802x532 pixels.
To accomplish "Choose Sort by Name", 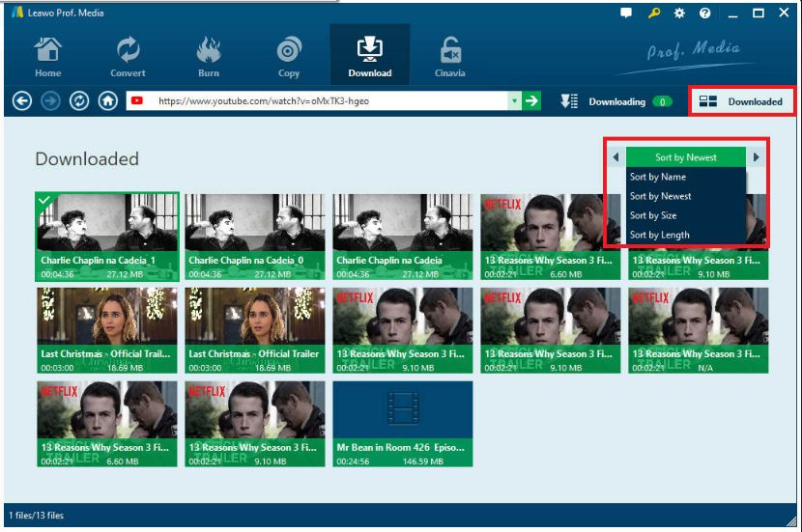I will click(686, 177).
